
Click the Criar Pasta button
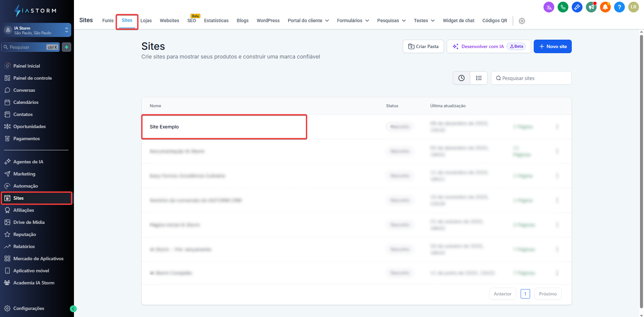(x=423, y=46)
